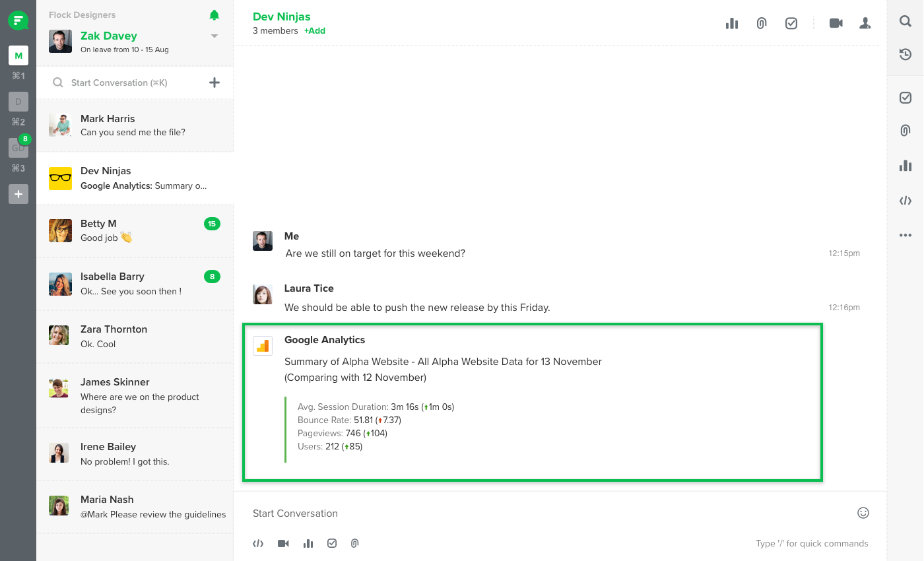924x561 pixels.
Task: Click the Flock logo icon
Action: [x=18, y=20]
